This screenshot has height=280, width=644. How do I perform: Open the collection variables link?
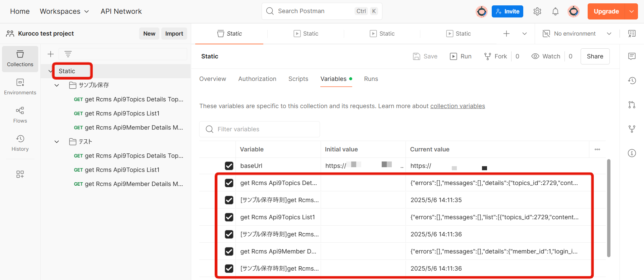point(458,106)
